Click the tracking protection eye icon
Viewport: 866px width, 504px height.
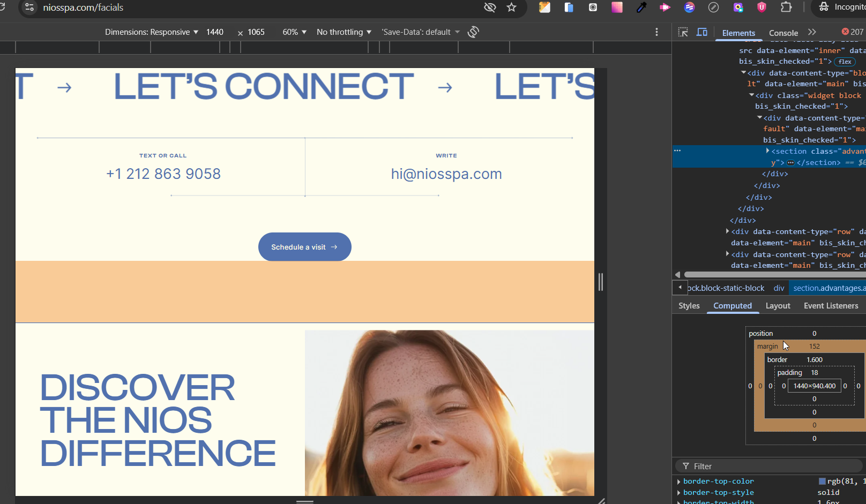(x=489, y=7)
